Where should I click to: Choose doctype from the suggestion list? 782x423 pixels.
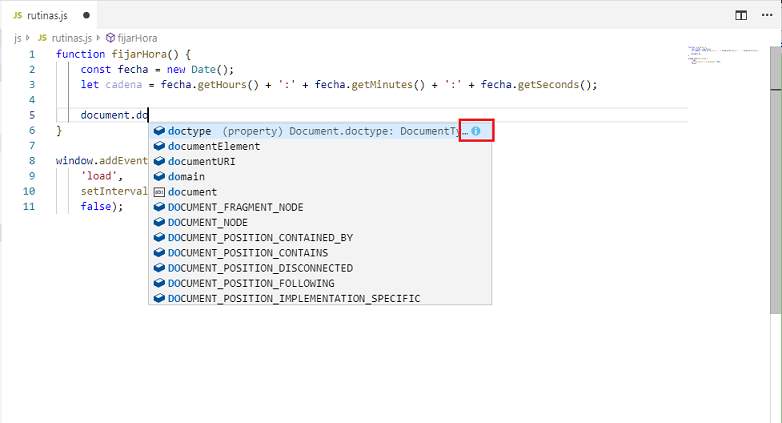(320, 131)
